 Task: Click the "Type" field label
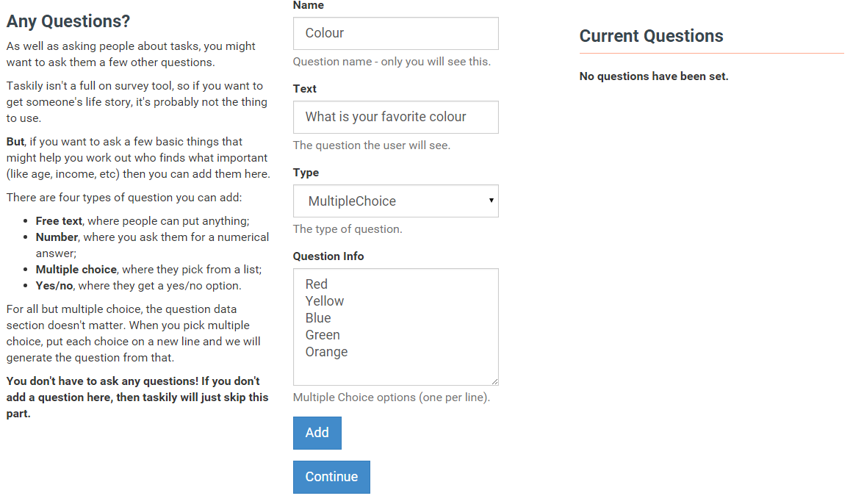[x=306, y=173]
